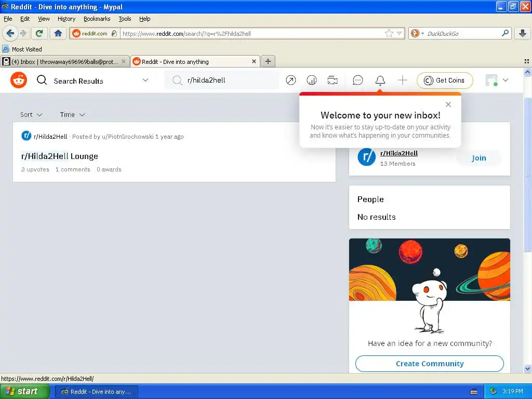This screenshot has width=532, height=399.
Task: Click the Windows start button
Action: coord(24,392)
